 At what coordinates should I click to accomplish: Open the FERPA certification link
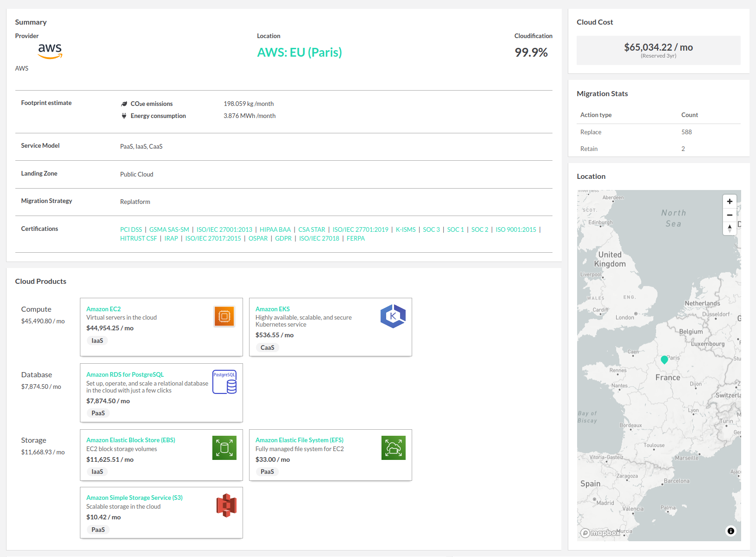(x=356, y=238)
